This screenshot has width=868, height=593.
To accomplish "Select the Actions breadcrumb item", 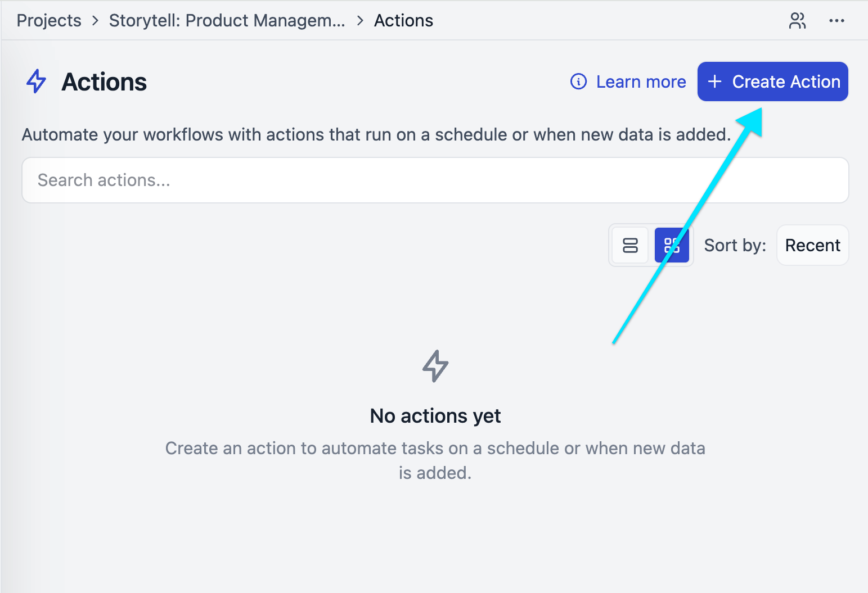I will pos(403,21).
